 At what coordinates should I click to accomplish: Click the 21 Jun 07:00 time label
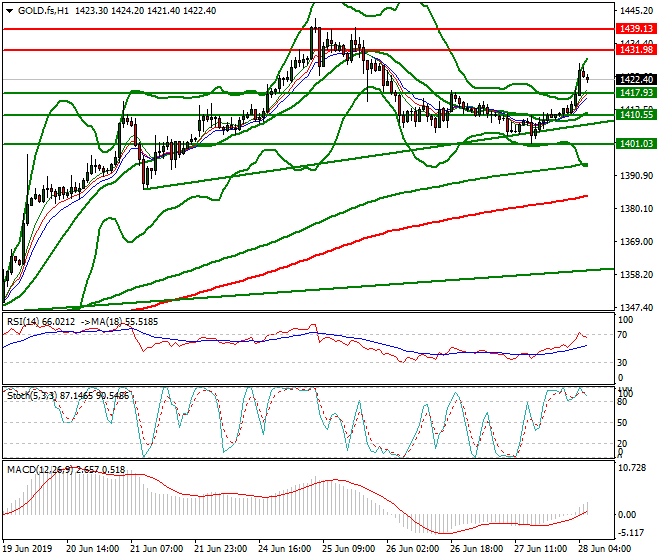tap(157, 549)
